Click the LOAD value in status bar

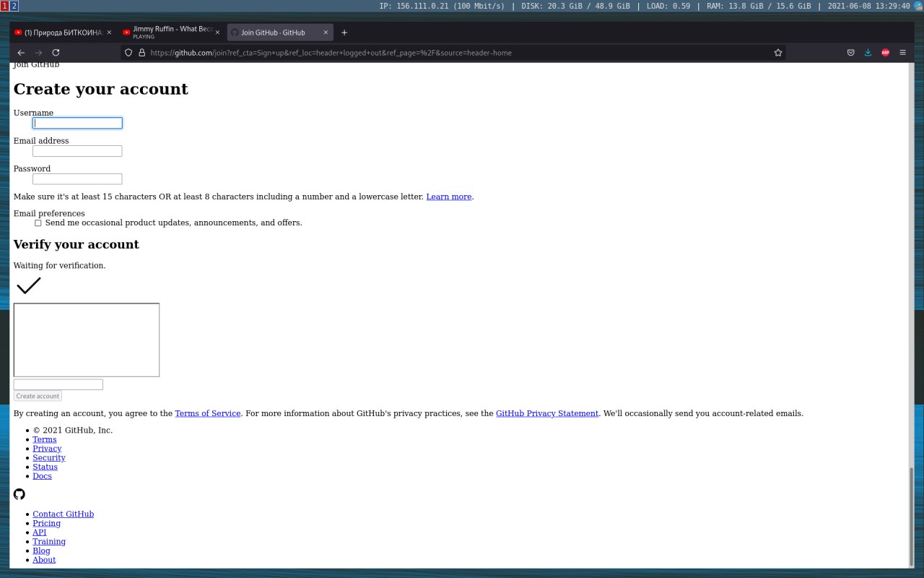tap(668, 6)
